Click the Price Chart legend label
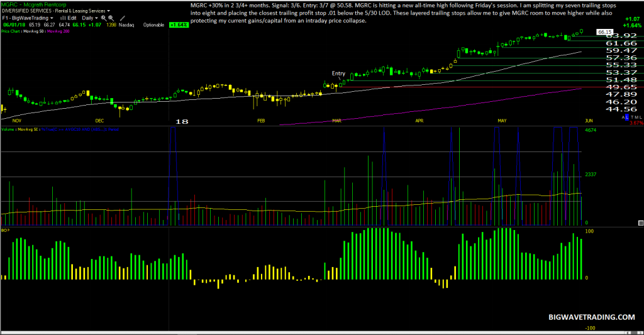Image resolution: width=644 pixels, height=335 pixels. pyautogui.click(x=10, y=31)
